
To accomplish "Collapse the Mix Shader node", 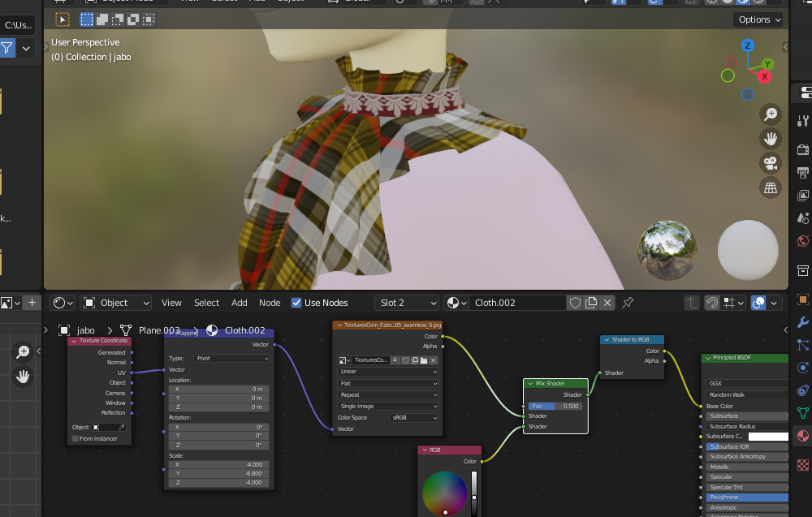I will tap(530, 383).
